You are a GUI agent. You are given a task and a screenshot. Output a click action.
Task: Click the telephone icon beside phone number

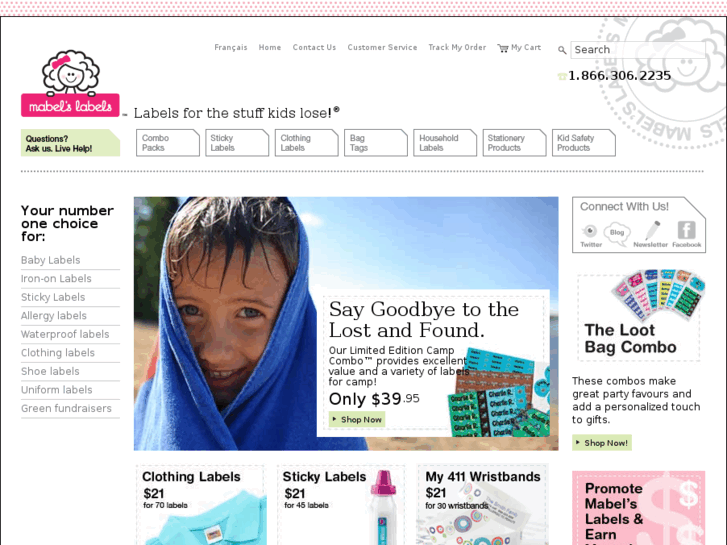pyautogui.click(x=562, y=76)
